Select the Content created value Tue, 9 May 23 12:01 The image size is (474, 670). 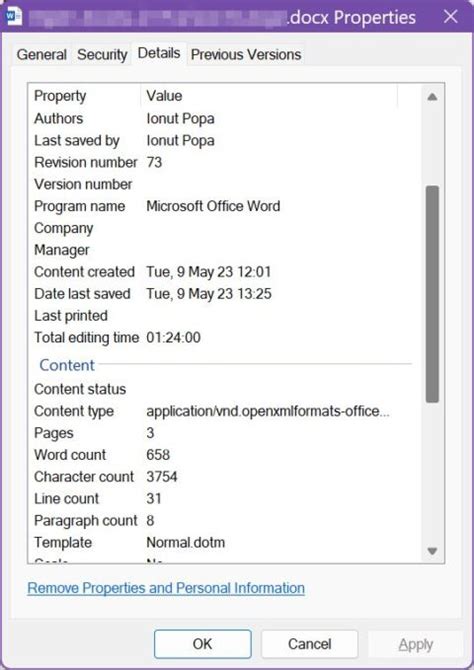click(x=209, y=272)
